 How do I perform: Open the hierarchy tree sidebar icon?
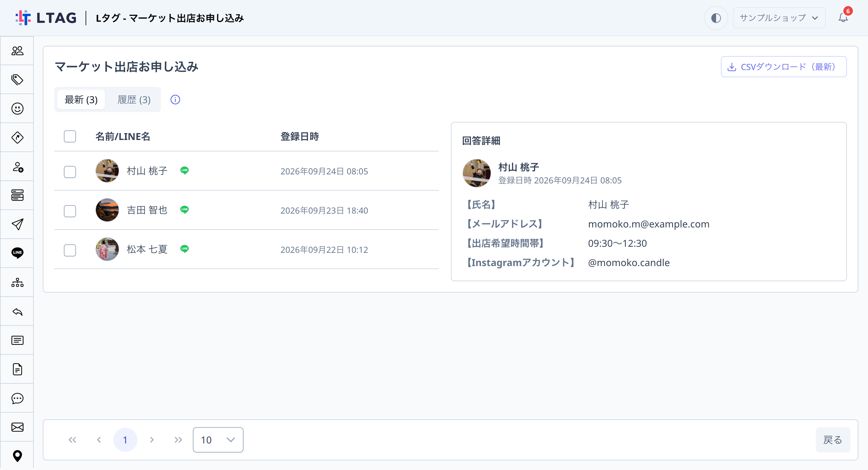coord(17,283)
